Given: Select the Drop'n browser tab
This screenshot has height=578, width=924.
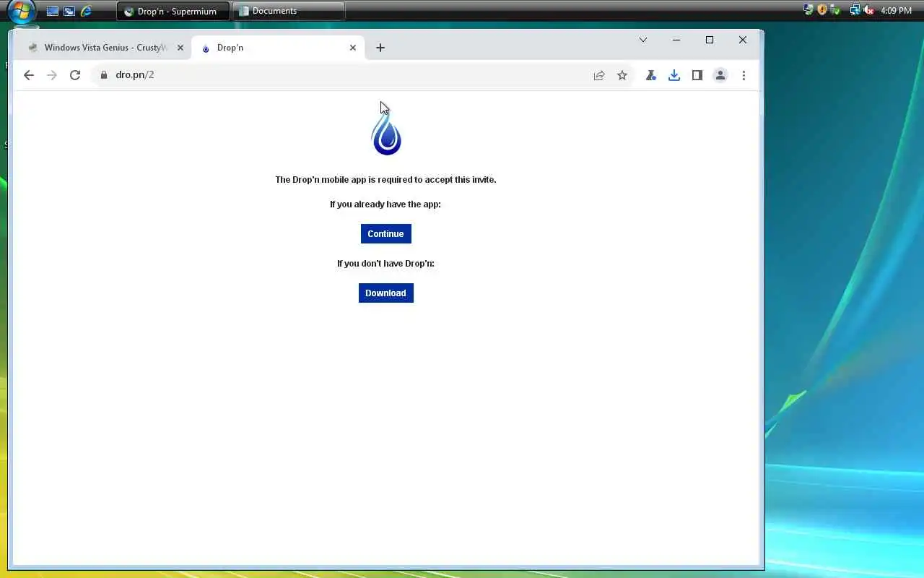Looking at the screenshot, I should tap(277, 48).
